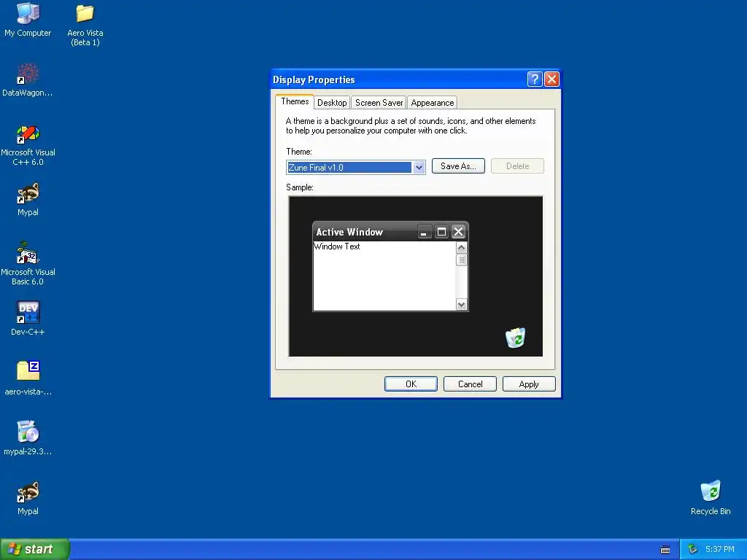Click the 5:37 PM taskbar clock

(x=720, y=549)
